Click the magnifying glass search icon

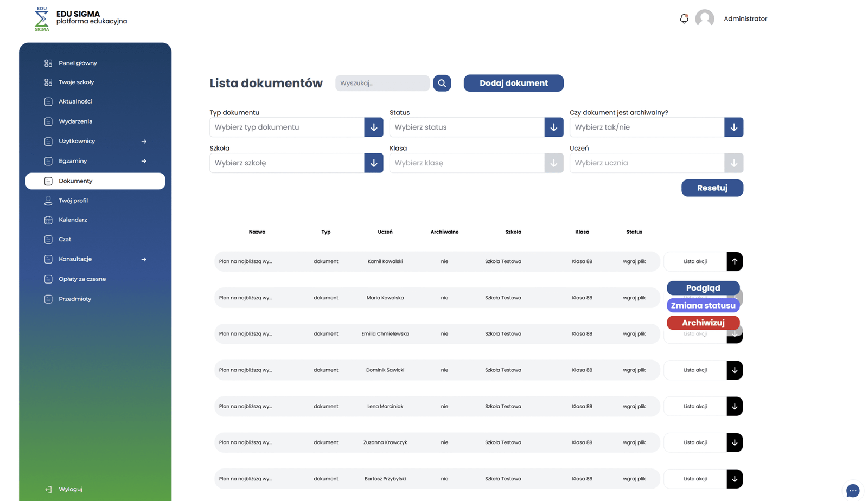(x=442, y=83)
